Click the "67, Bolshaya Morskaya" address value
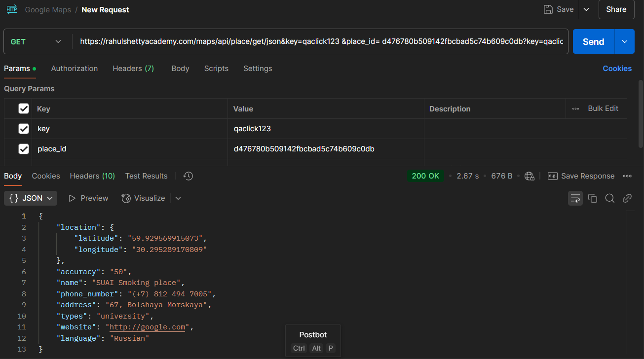 click(x=156, y=305)
